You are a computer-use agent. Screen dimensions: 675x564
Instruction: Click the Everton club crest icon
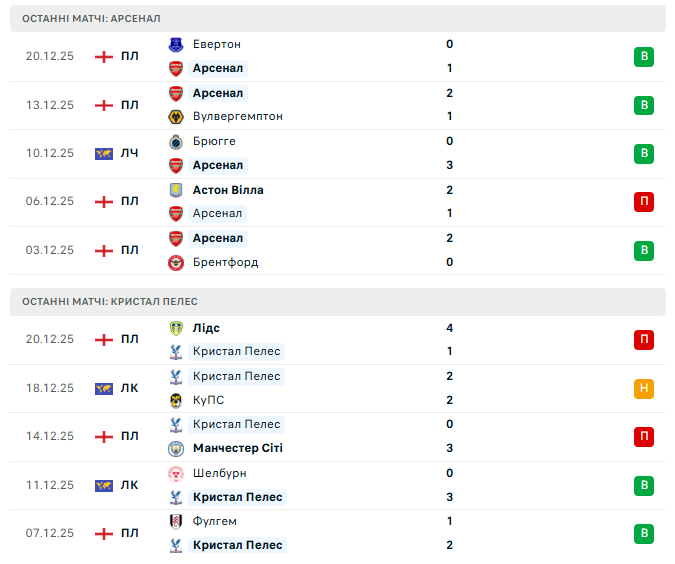tap(176, 44)
